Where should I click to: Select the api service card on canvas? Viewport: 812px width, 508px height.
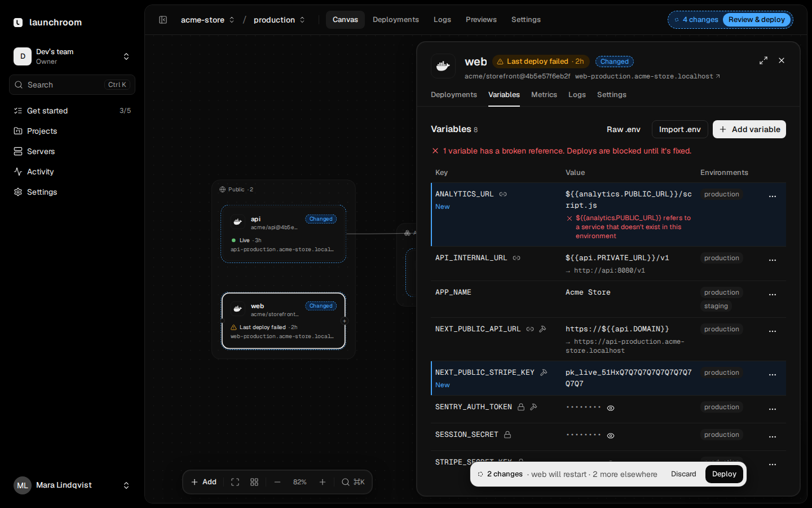point(283,234)
